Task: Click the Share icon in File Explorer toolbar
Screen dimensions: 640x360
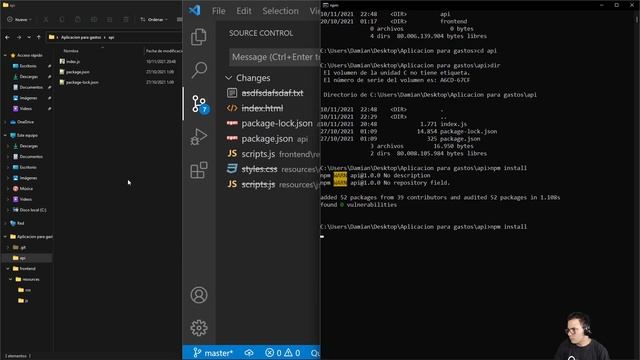Action: click(x=109, y=20)
